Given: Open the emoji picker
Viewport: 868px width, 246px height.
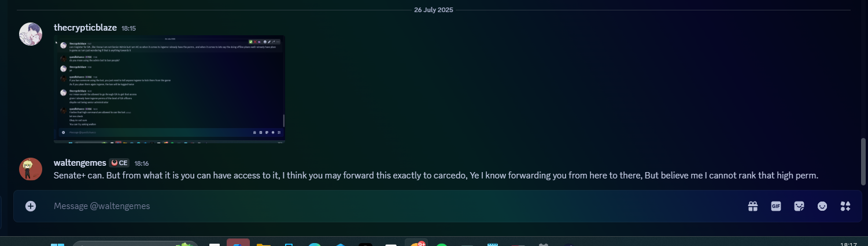Looking at the screenshot, I should point(822,206).
